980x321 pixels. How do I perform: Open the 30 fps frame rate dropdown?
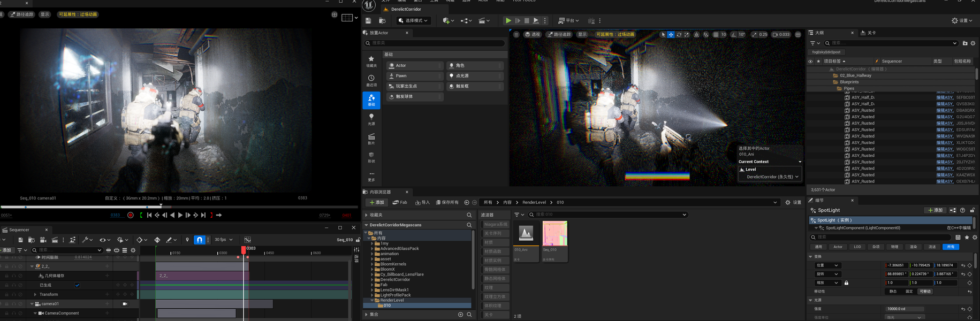(224, 240)
